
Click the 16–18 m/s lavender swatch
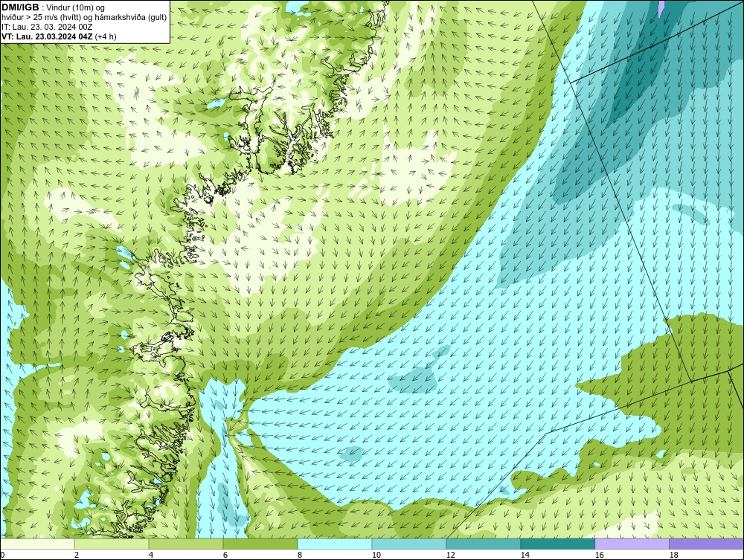tap(632, 544)
